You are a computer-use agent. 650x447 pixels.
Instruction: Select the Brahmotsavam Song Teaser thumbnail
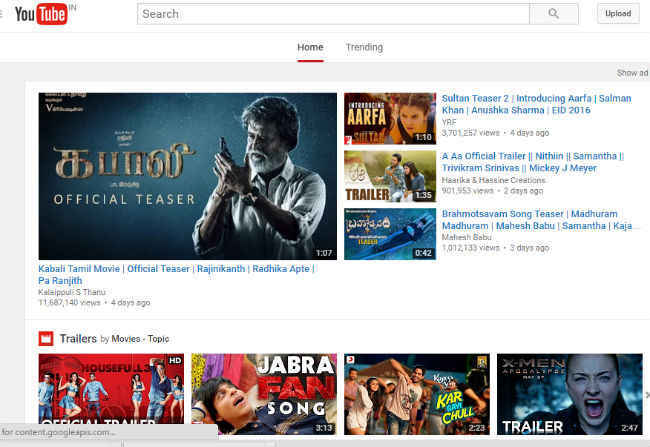389,234
